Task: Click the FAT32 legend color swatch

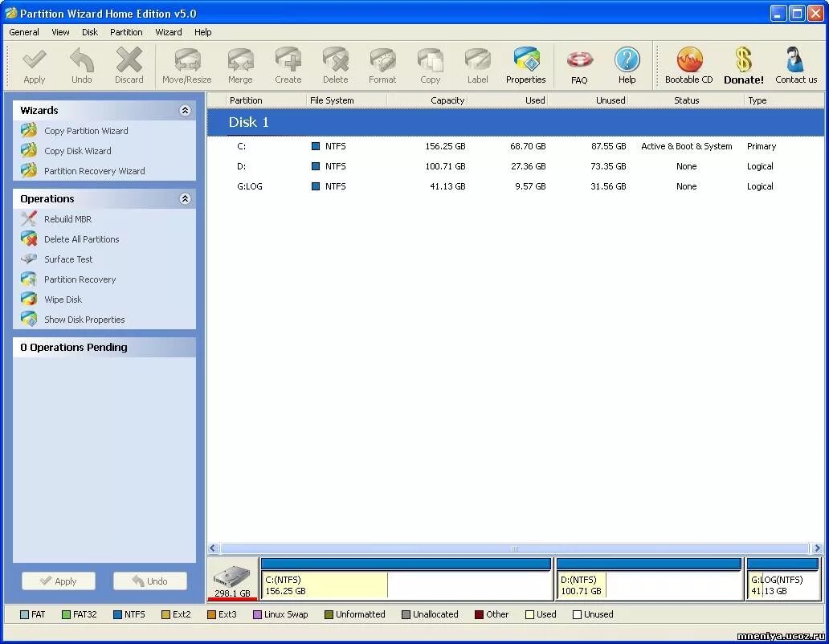Action: 66,614
